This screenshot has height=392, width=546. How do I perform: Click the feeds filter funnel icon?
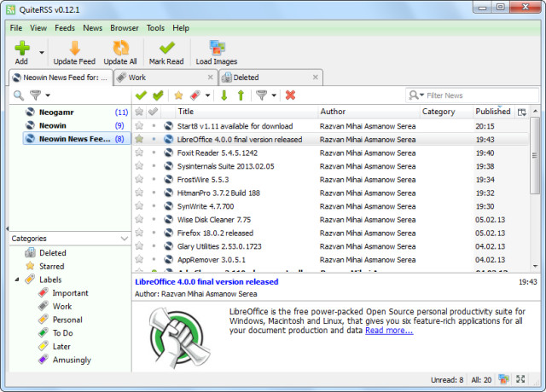coord(35,95)
